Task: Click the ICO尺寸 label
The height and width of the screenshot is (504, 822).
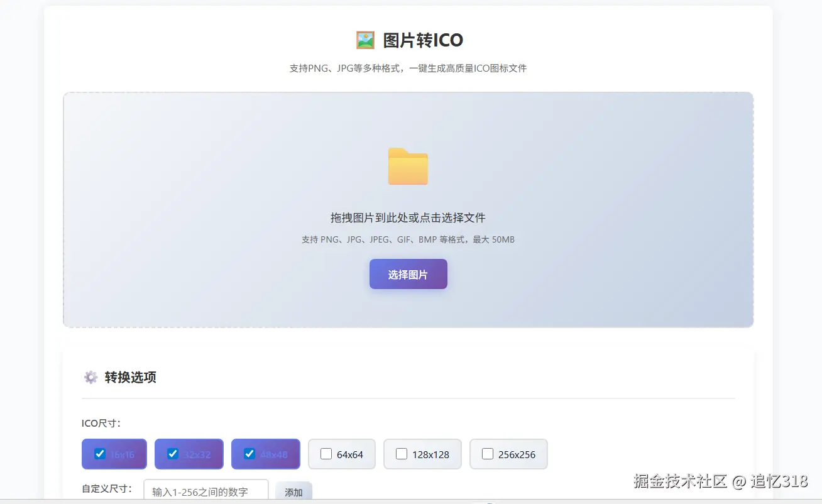Action: coord(101,423)
